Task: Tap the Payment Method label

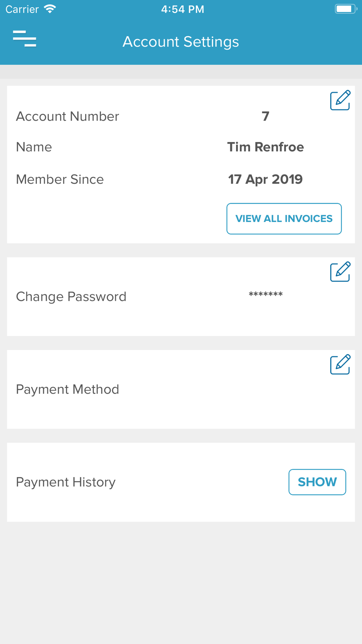Action: pos(67,389)
